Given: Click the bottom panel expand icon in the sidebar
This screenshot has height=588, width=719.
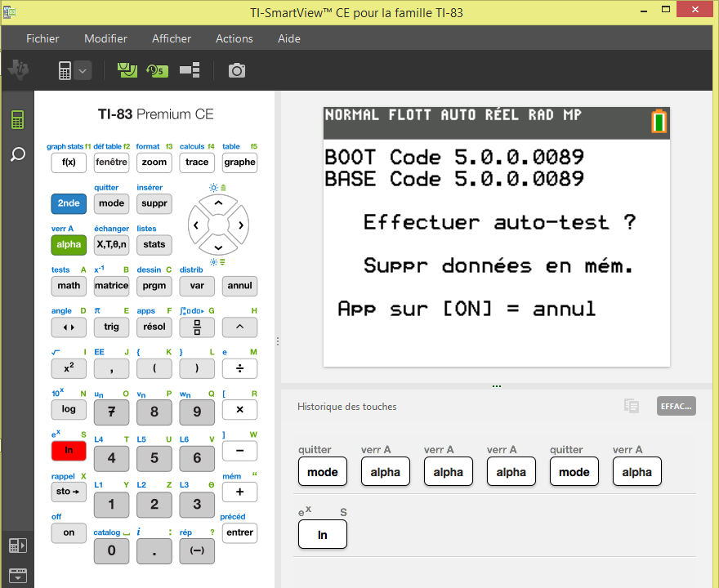Looking at the screenshot, I should tap(17, 575).
